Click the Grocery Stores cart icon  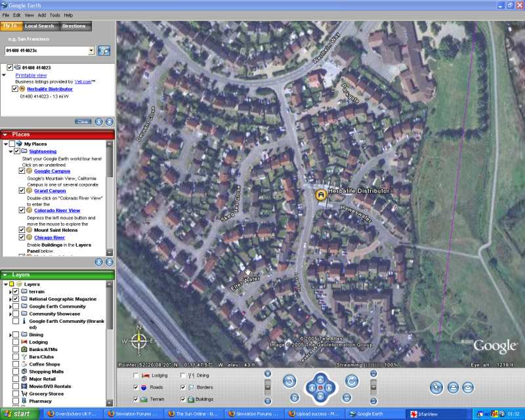[24, 394]
